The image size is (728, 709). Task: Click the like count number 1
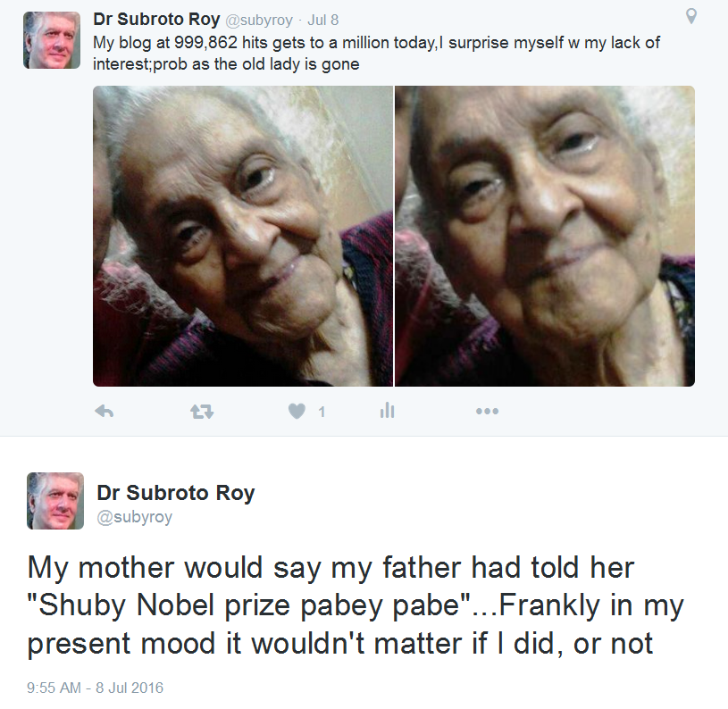click(322, 412)
